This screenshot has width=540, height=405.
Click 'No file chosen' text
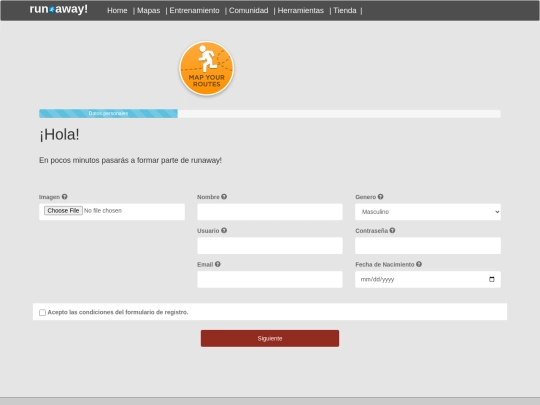103,210
